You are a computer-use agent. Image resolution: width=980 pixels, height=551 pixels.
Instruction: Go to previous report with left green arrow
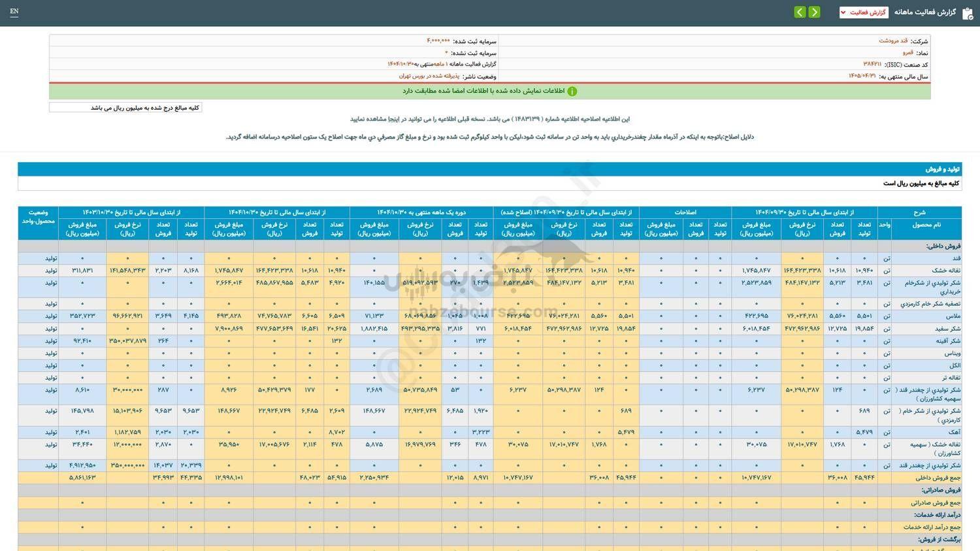coord(800,12)
